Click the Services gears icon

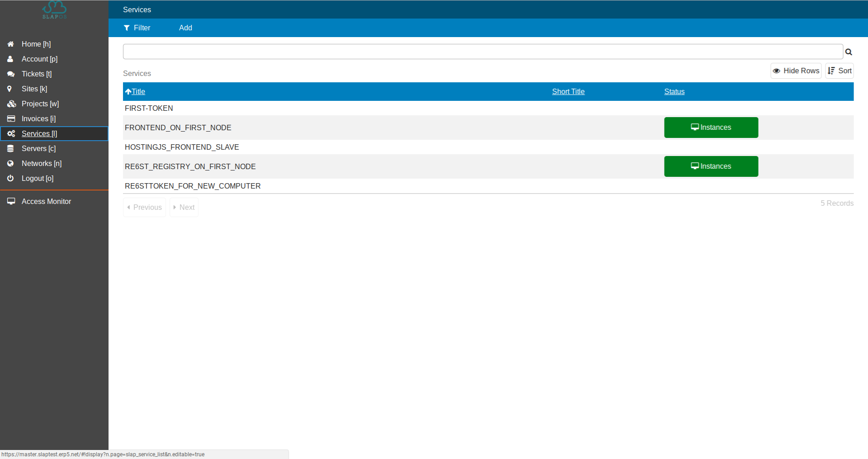point(11,134)
